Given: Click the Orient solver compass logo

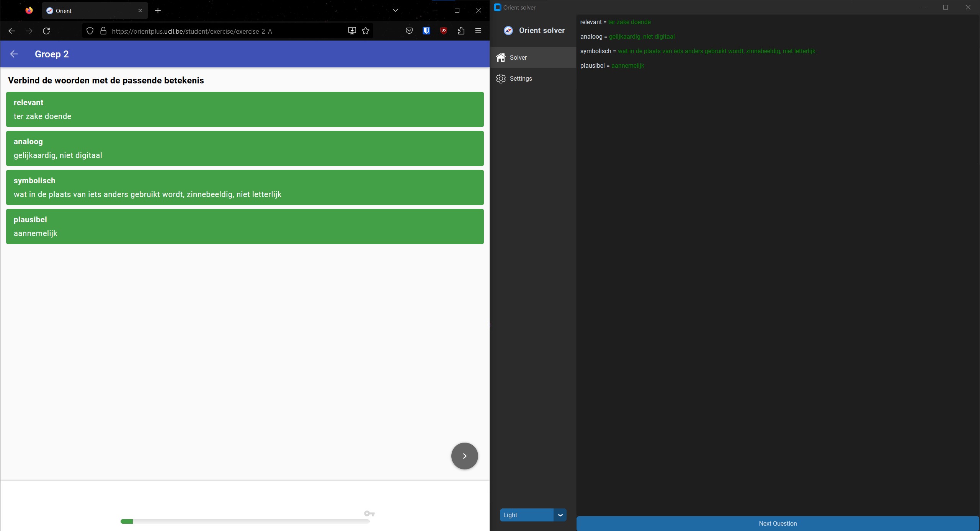Looking at the screenshot, I should click(x=508, y=31).
